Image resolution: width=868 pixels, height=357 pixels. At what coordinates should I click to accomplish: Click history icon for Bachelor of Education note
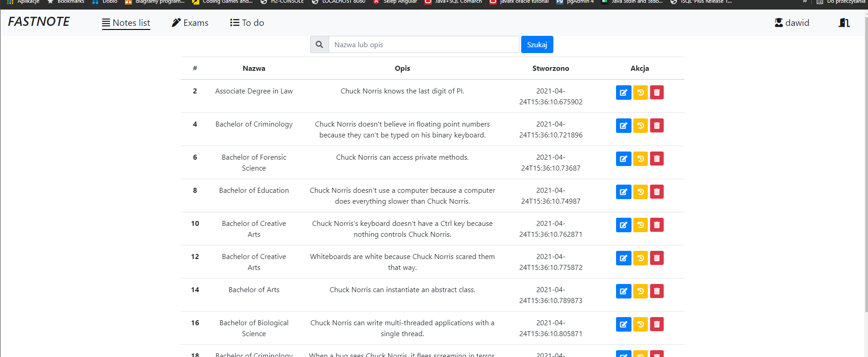click(x=640, y=192)
